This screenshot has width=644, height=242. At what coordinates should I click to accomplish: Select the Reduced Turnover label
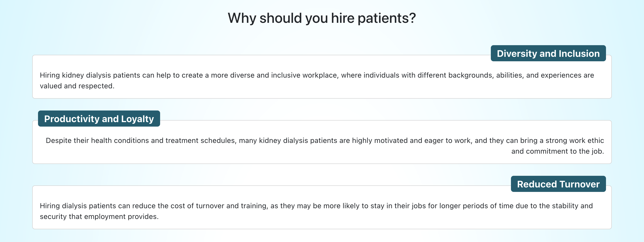tap(558, 184)
